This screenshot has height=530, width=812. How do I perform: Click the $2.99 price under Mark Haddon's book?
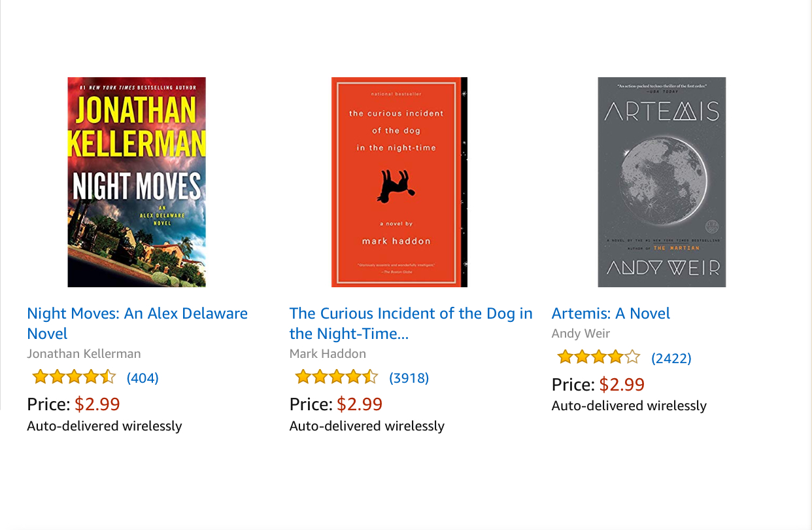360,404
